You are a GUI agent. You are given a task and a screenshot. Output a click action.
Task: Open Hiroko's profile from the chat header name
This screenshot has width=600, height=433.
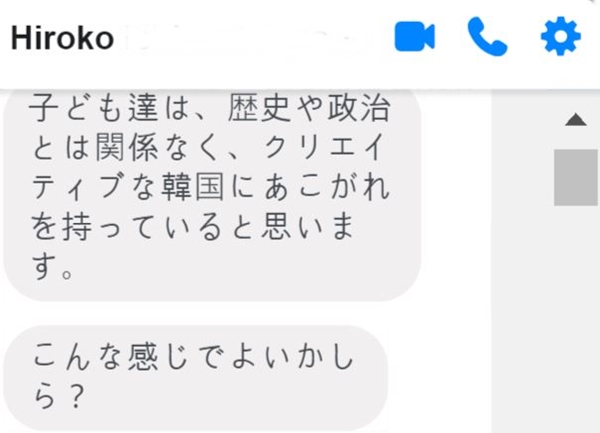point(62,38)
